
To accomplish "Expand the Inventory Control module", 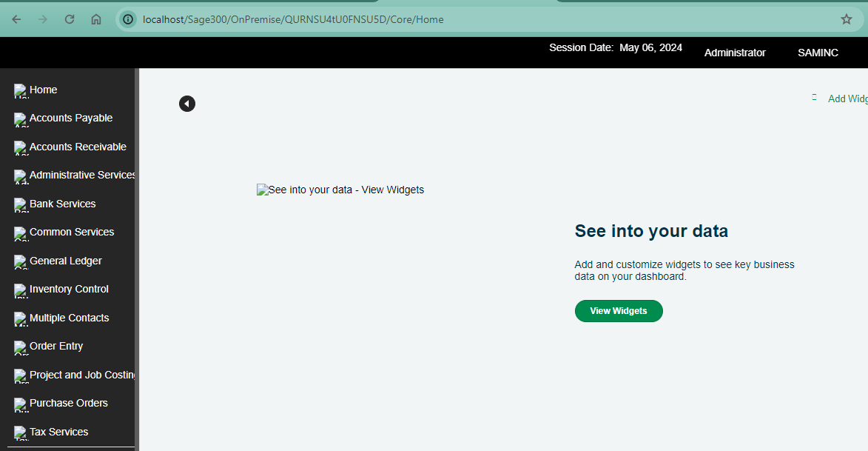I will click(x=69, y=289).
